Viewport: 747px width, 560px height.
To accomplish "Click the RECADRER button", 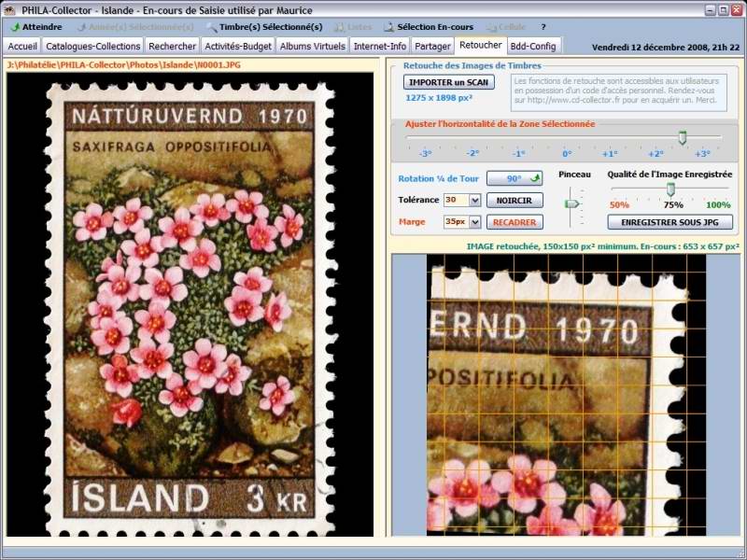I will [514, 222].
